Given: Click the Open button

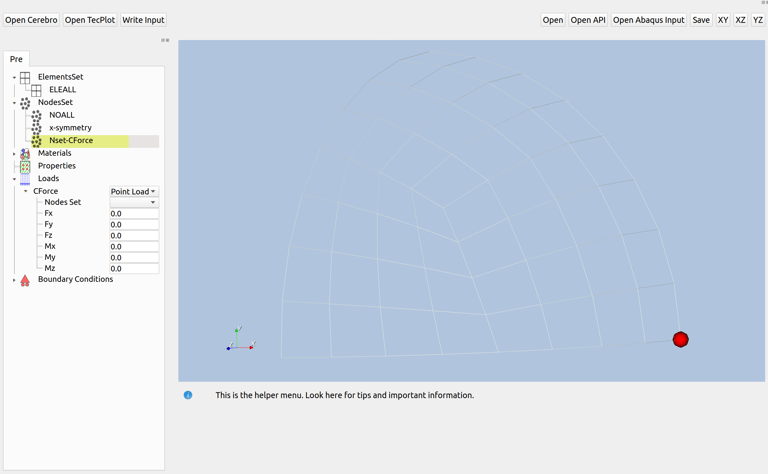Looking at the screenshot, I should (x=553, y=20).
